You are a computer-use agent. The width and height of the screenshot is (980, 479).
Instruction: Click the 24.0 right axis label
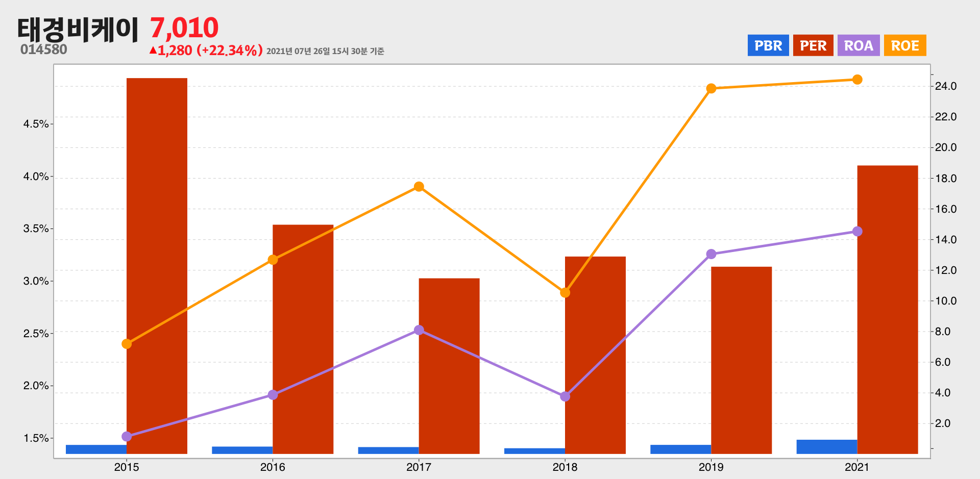click(946, 86)
